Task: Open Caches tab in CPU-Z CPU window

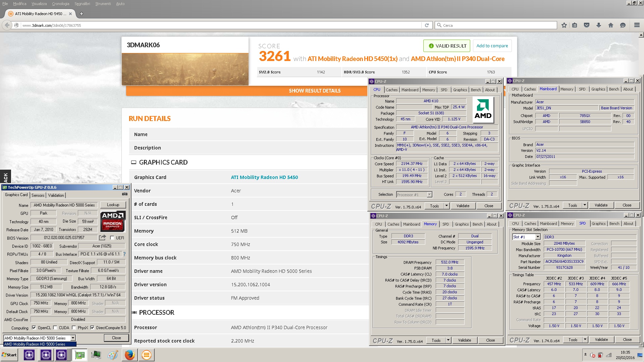Action: [x=391, y=90]
